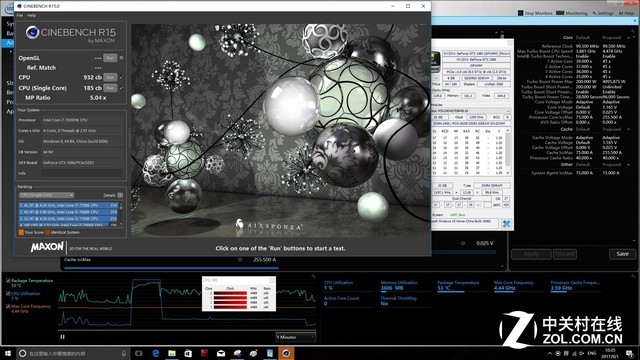Screen dimensions: 640x360
Task: Run the CPU Single Core benchmark
Action: [x=110, y=88]
